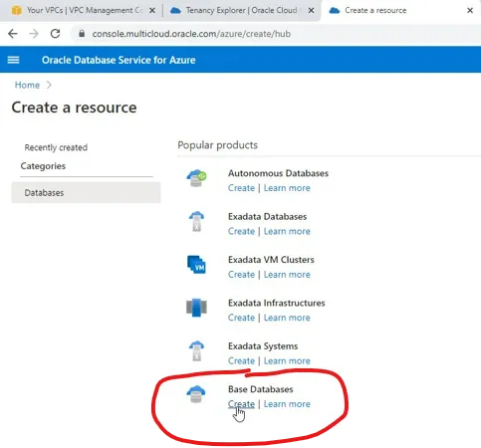481x448 pixels.
Task: Click the Exadata Systems icon
Action: click(x=196, y=350)
